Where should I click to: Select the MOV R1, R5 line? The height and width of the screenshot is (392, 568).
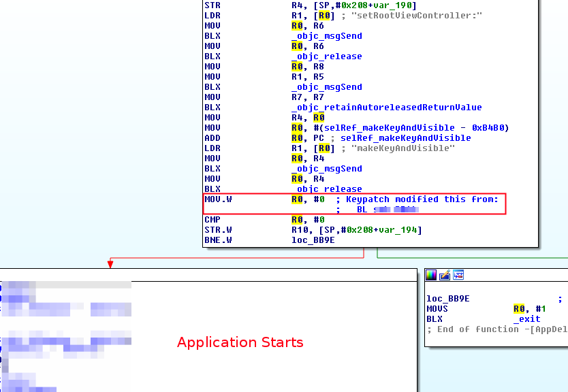click(264, 77)
